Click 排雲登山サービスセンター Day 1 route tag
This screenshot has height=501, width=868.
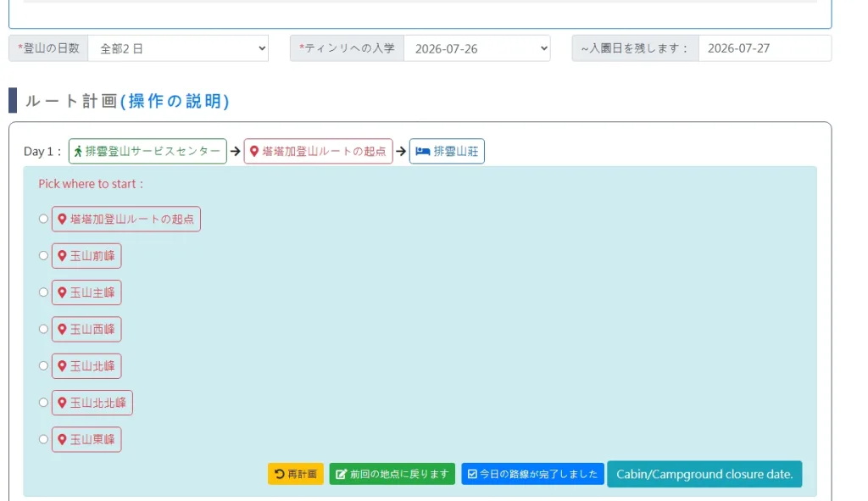147,151
